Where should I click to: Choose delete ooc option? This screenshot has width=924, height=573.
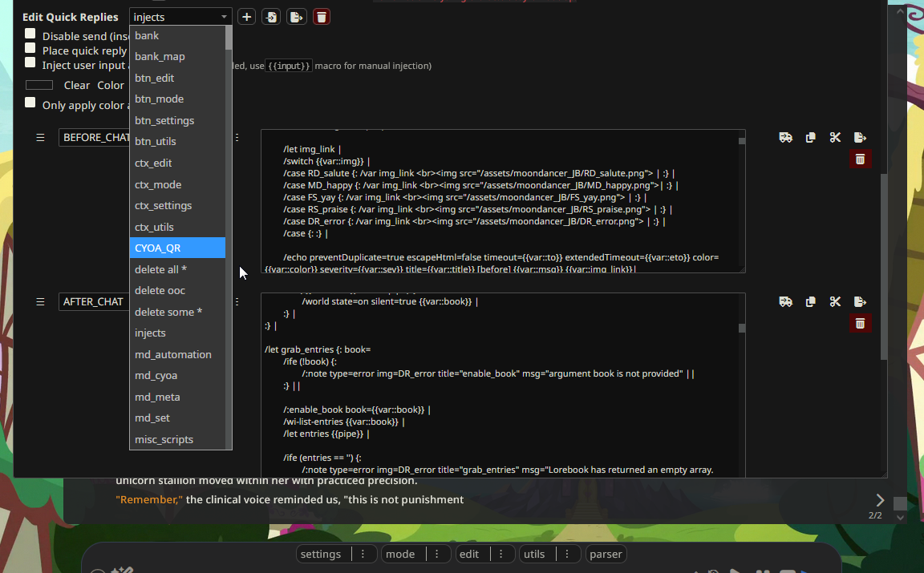coord(177,290)
